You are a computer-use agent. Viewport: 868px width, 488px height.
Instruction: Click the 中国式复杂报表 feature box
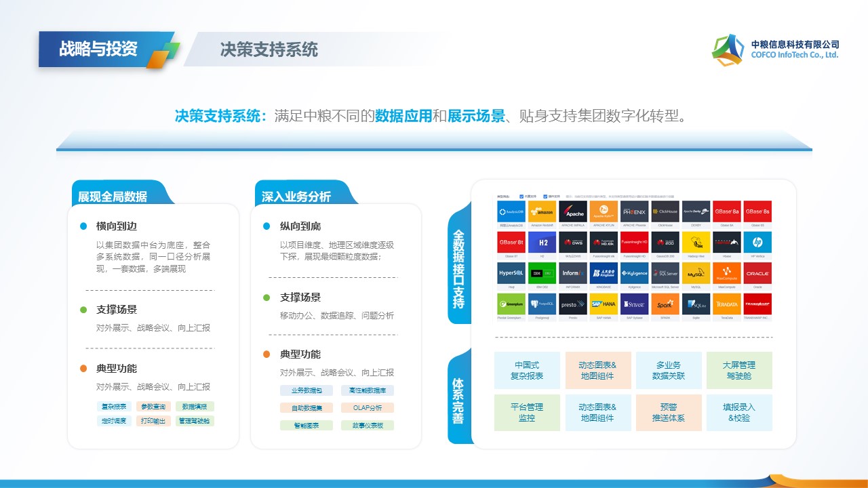tap(527, 370)
